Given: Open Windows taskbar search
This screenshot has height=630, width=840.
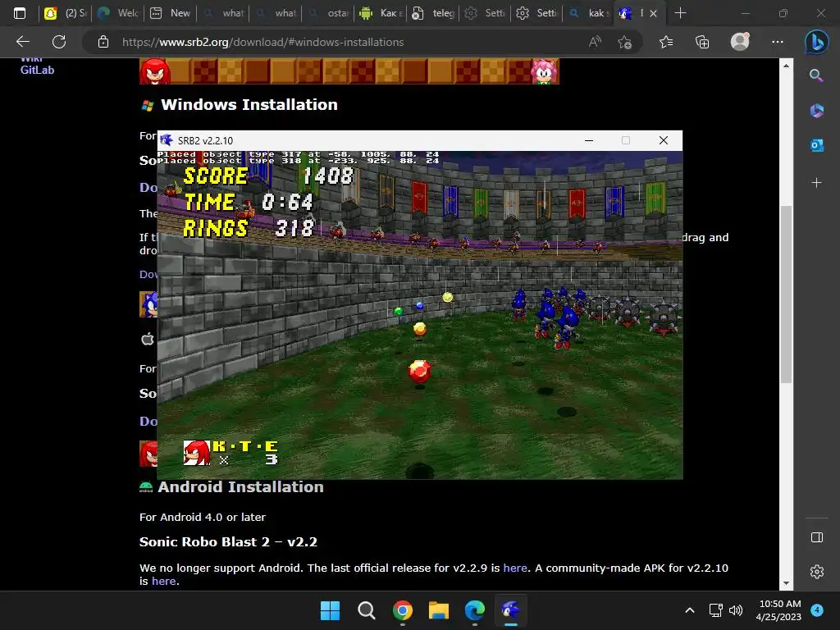Looking at the screenshot, I should pyautogui.click(x=367, y=610).
